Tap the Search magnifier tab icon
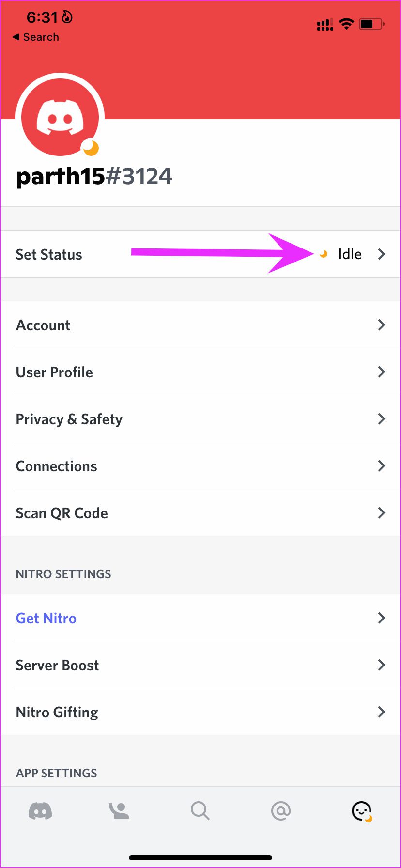 click(200, 810)
